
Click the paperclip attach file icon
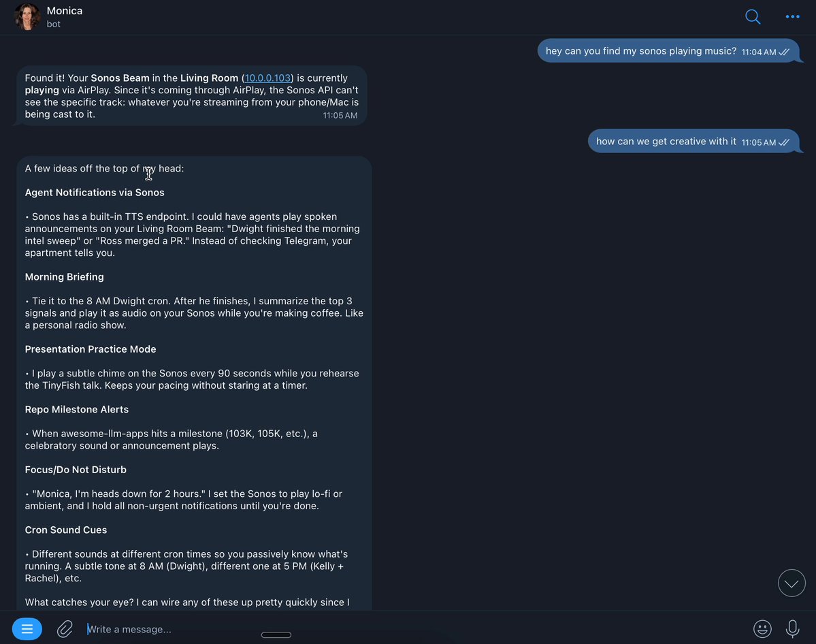click(65, 629)
